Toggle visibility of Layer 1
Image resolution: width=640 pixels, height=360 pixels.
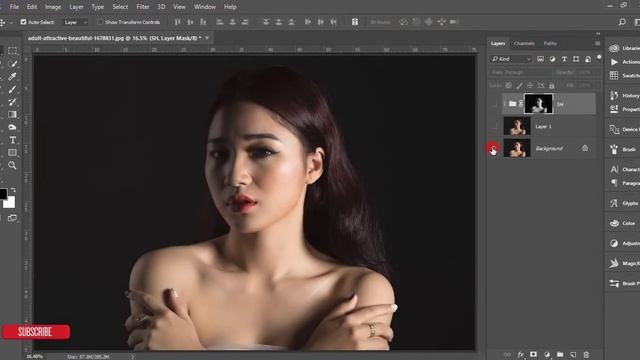coord(494,127)
